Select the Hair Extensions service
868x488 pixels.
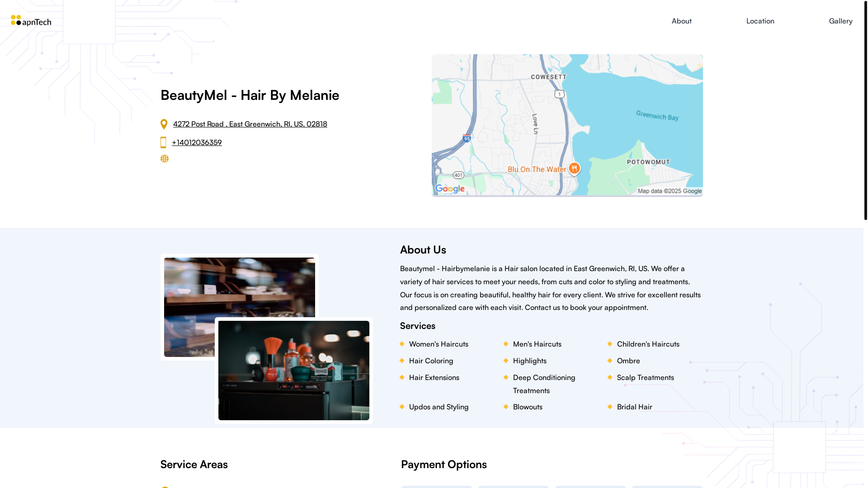(x=434, y=378)
